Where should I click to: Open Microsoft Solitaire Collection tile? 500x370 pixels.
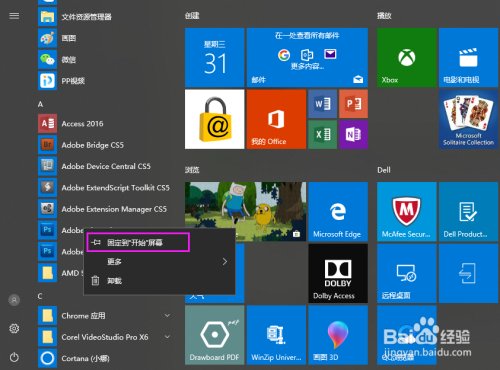469,119
